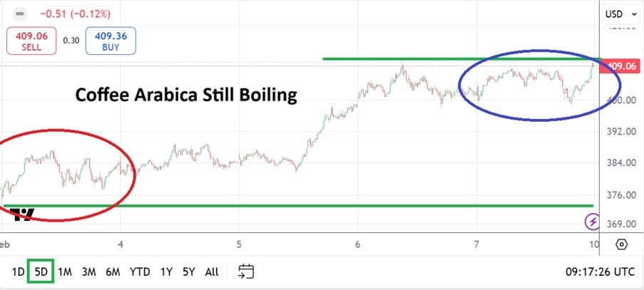Image resolution: width=644 pixels, height=290 pixels.
Task: Choose the YTD time range
Action: point(140,271)
